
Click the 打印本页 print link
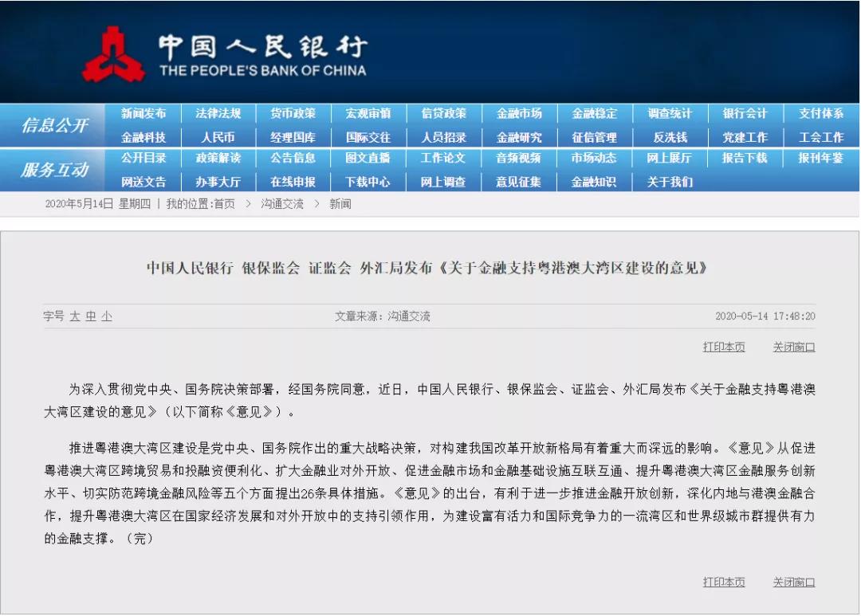point(722,347)
